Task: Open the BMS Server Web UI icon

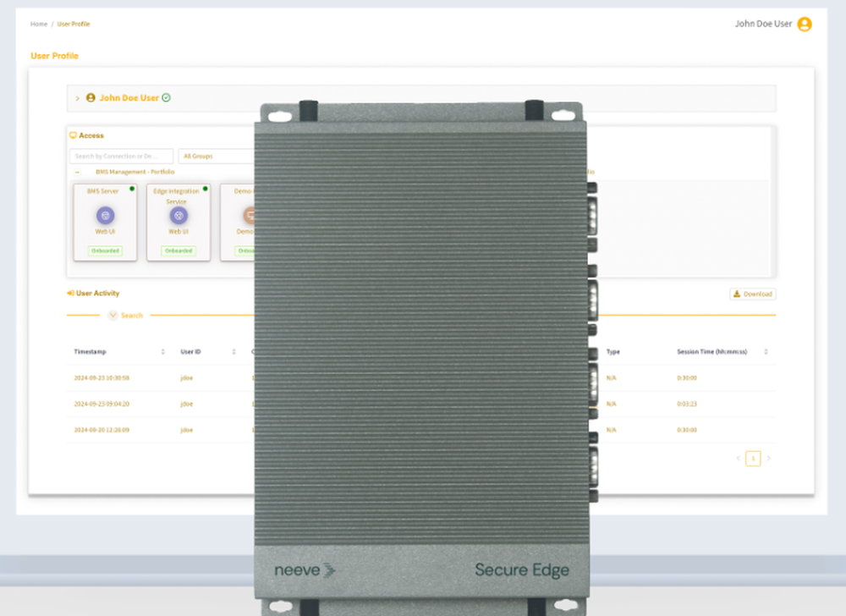Action: [105, 216]
